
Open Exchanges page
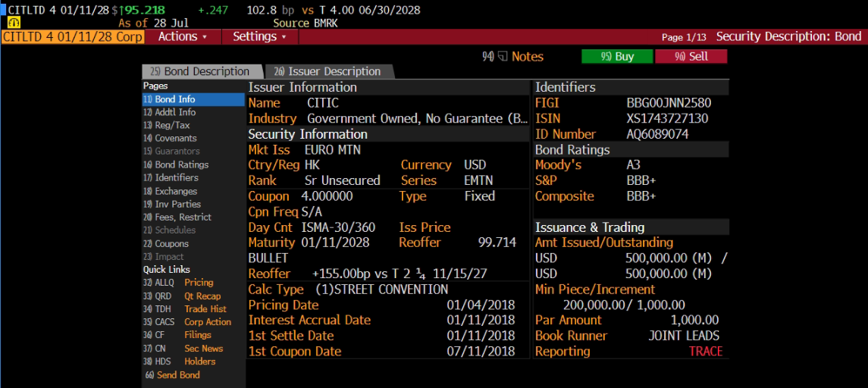[x=170, y=191]
